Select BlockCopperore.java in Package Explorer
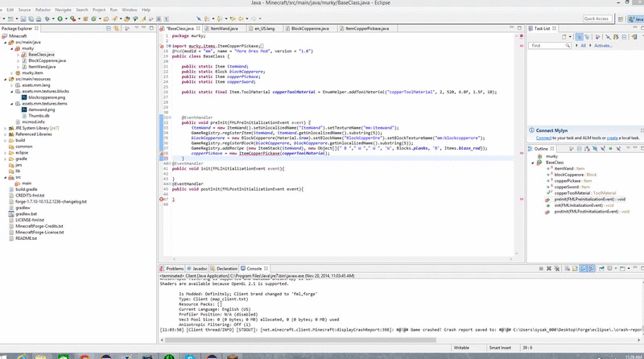The image size is (644, 359). click(x=47, y=60)
